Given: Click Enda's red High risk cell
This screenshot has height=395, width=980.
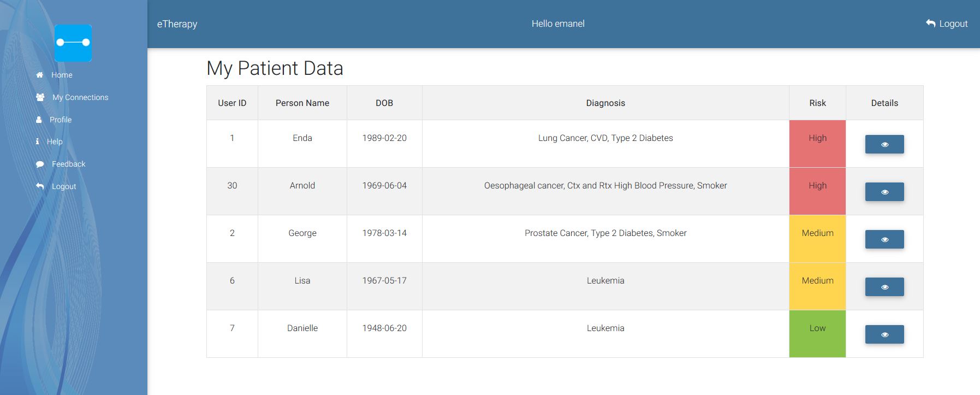Looking at the screenshot, I should (817, 144).
